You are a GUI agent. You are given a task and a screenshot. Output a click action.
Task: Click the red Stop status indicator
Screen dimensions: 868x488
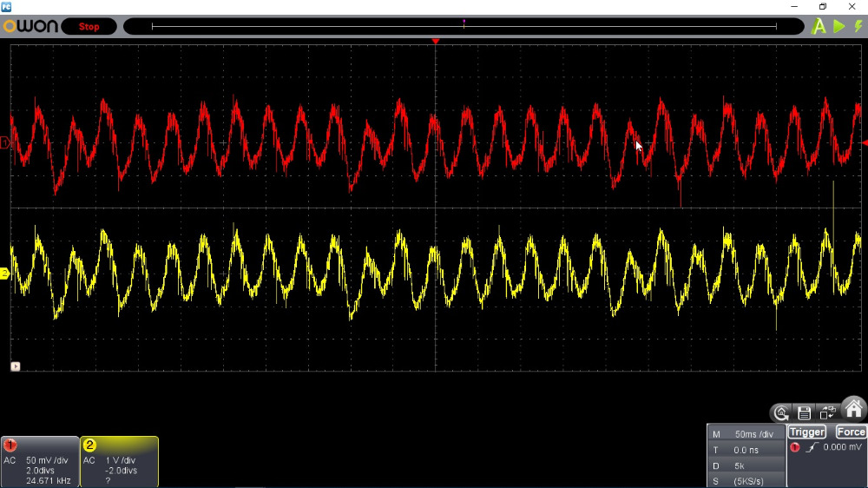[89, 27]
